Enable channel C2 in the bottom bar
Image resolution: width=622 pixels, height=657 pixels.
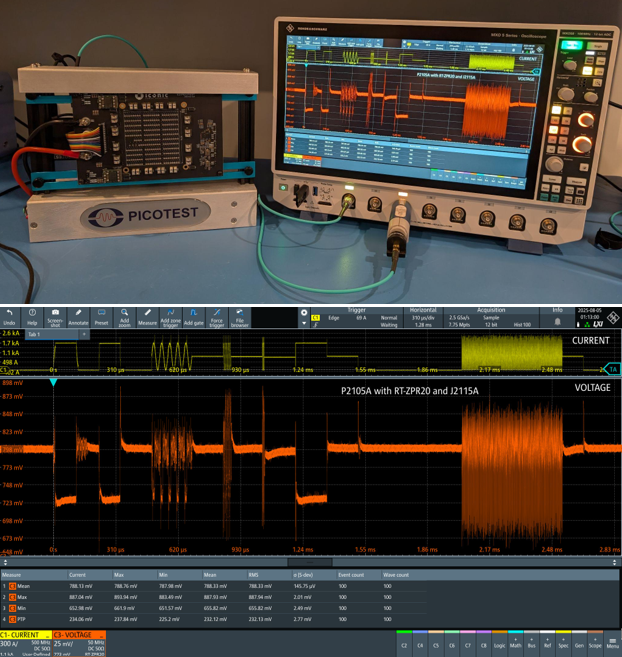(x=404, y=646)
